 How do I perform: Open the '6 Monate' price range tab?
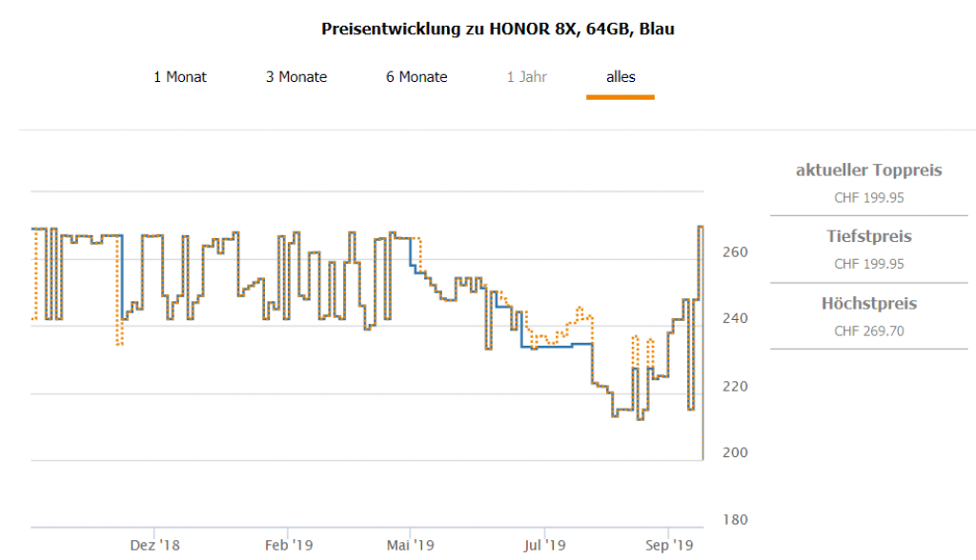417,77
